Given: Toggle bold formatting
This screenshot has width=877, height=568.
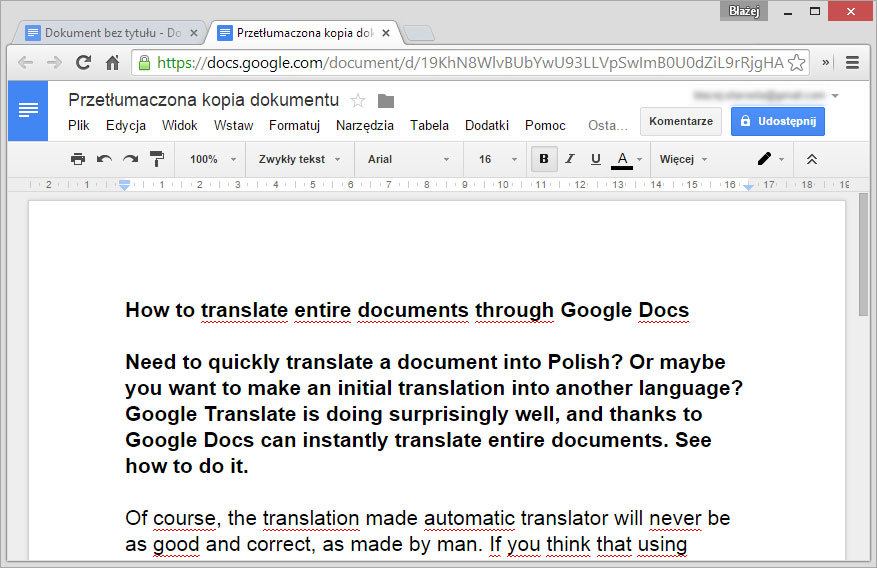Looking at the screenshot, I should (x=544, y=159).
